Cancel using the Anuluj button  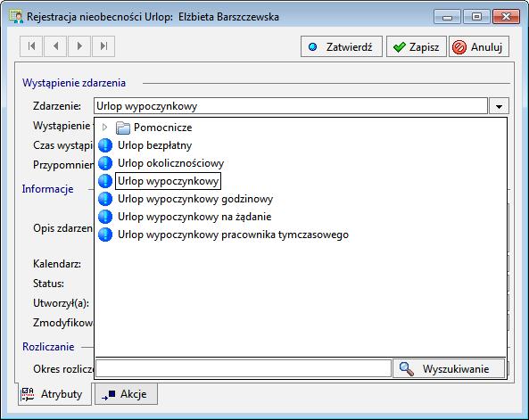[x=479, y=47]
